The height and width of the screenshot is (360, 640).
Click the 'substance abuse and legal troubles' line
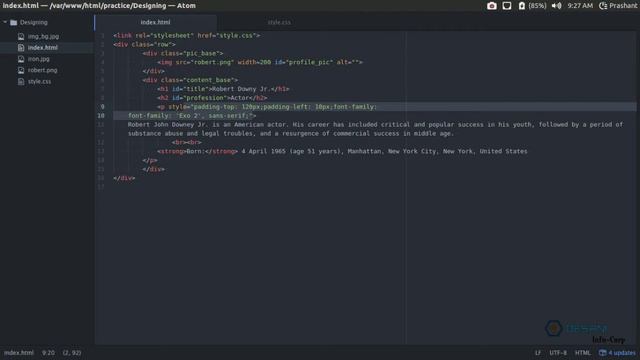coord(291,133)
